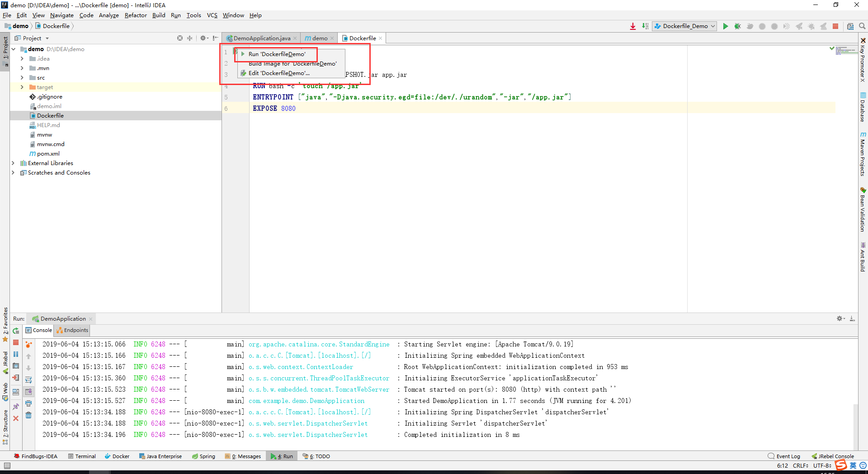Click the up arrow in console gutter

click(28, 356)
